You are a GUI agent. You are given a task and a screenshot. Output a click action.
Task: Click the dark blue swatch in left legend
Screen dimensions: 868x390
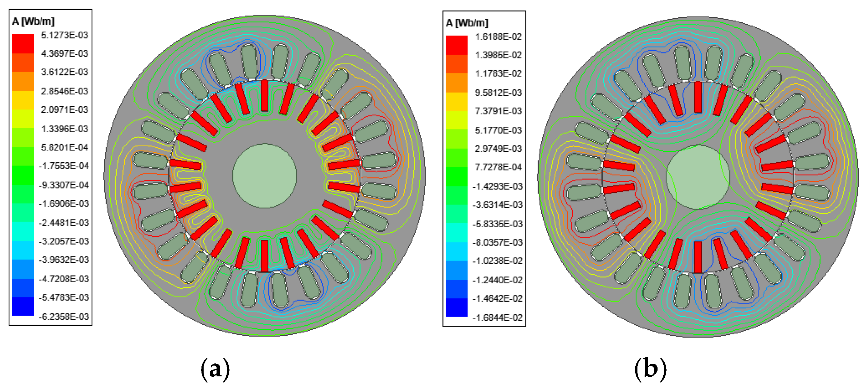tap(23, 306)
